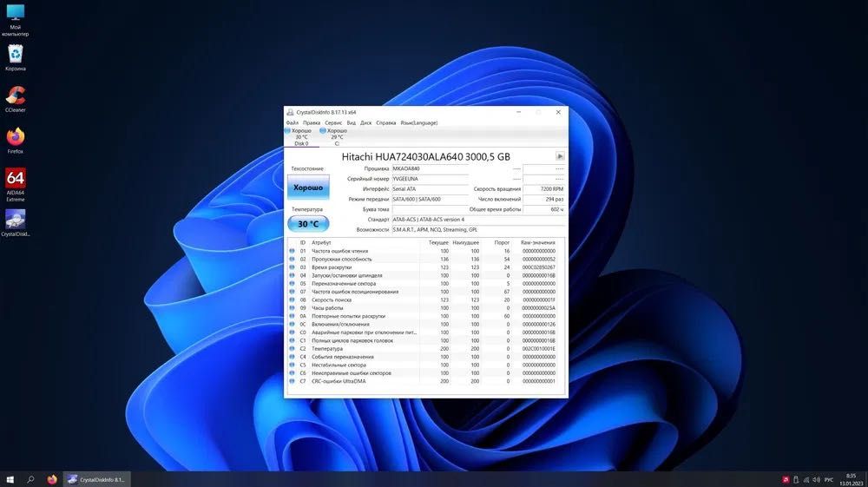Click the ATA8-ACS standard field
Image resolution: width=868 pixels, height=487 pixels.
tap(478, 220)
